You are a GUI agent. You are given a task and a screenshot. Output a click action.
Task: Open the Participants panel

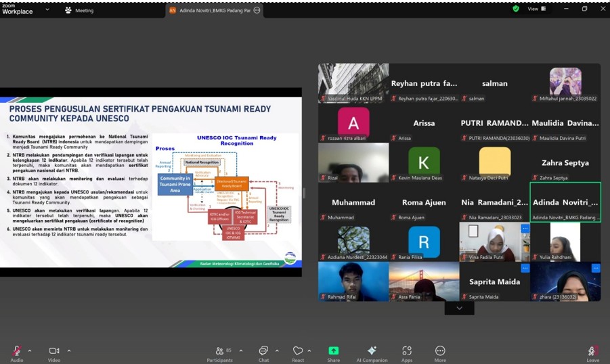pos(220,353)
